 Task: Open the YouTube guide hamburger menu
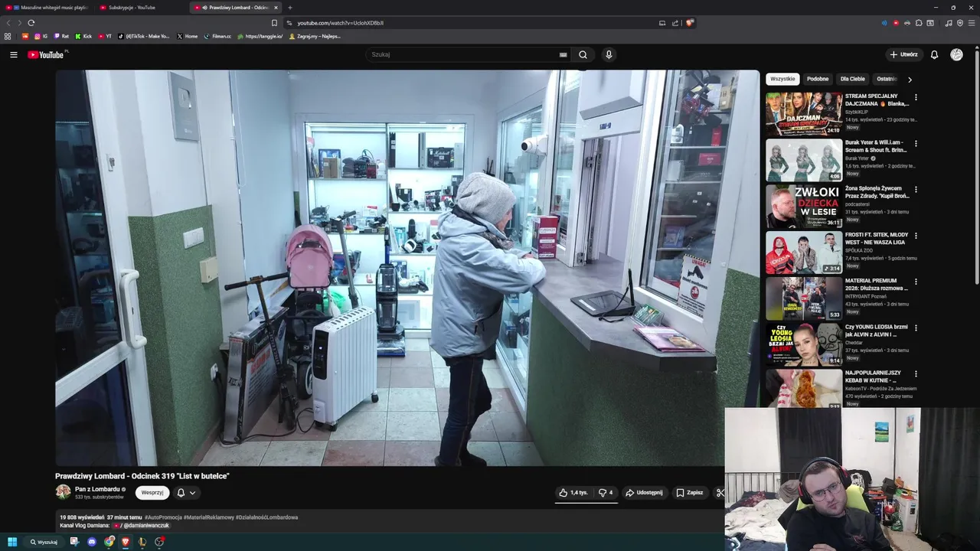click(13, 54)
